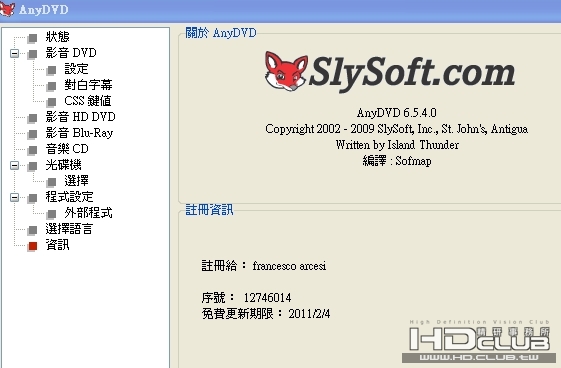Click the gray icon beside 影音 DVD
The image size is (561, 368).
(33, 54)
